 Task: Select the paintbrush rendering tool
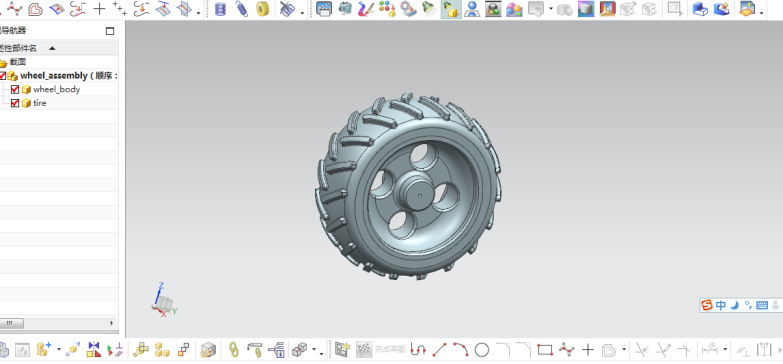click(x=366, y=8)
